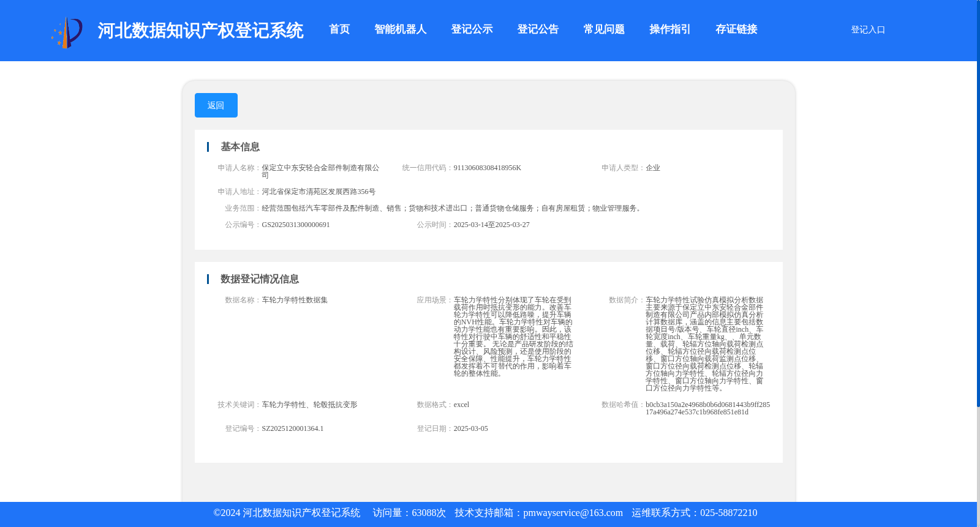Select publication number GS2025031300000691
980x527 pixels.
[296, 225]
